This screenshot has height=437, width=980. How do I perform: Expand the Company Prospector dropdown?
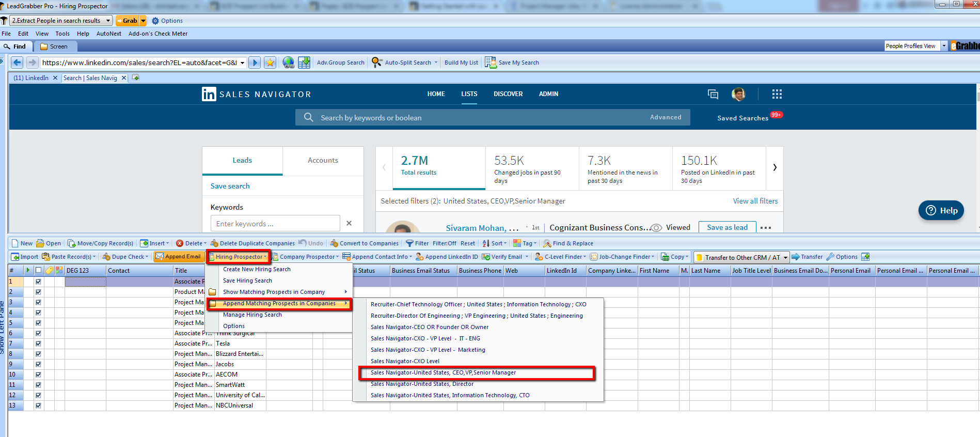click(337, 257)
